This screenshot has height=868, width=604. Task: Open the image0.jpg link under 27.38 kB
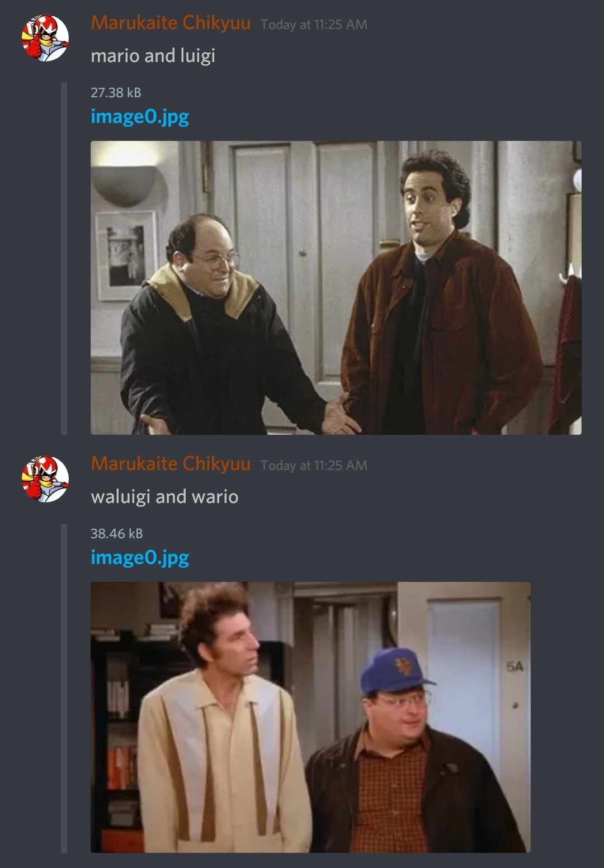click(x=140, y=117)
